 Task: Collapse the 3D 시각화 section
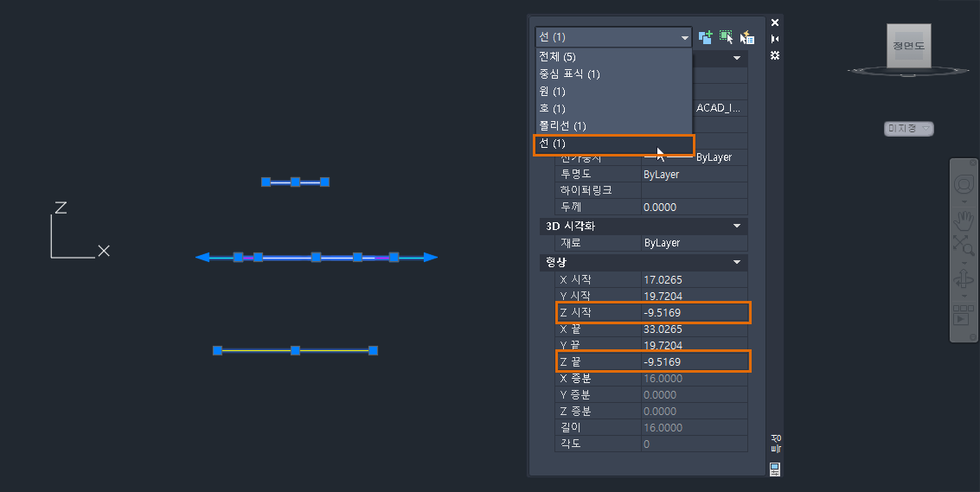point(737,226)
